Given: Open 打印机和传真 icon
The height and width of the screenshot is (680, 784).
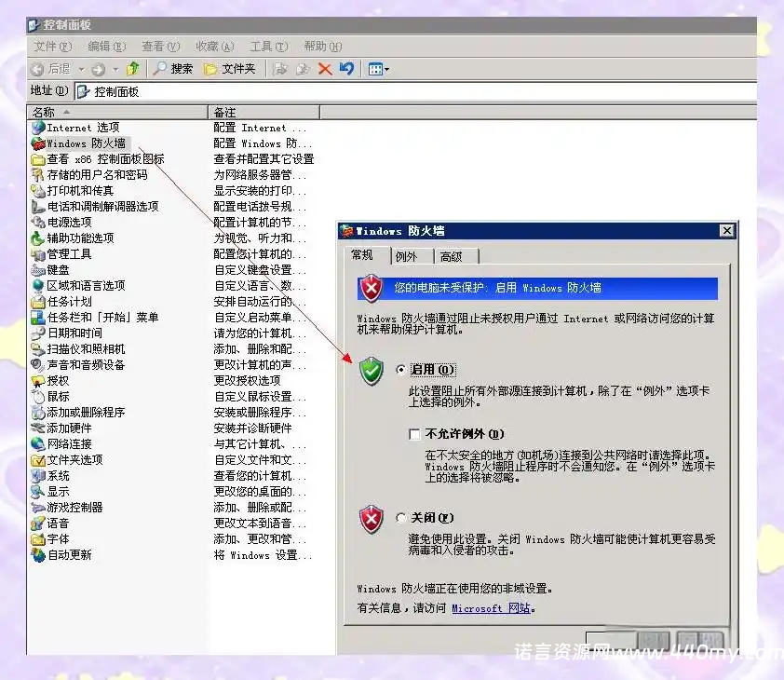Looking at the screenshot, I should point(38,191).
